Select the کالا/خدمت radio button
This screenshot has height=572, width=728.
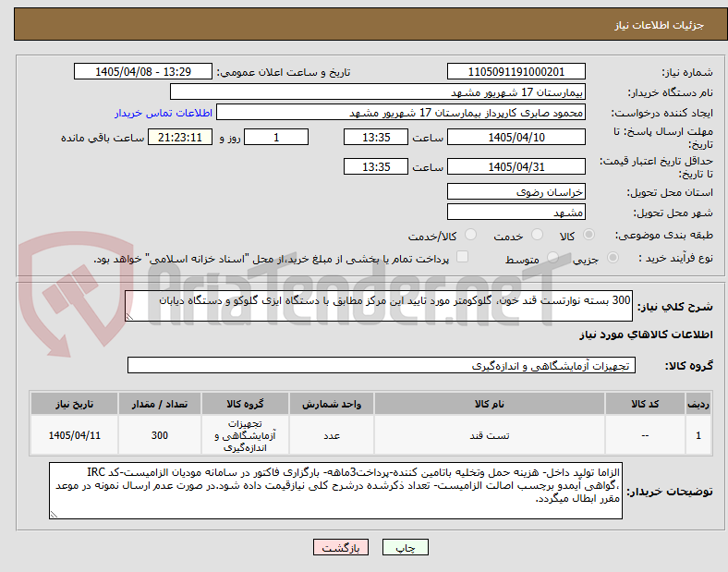[x=471, y=235]
